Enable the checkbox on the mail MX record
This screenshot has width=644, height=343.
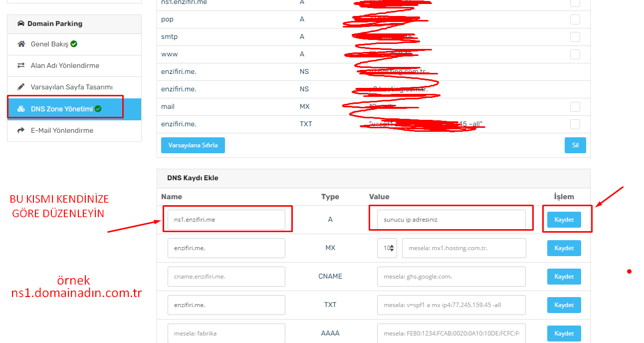pos(575,106)
